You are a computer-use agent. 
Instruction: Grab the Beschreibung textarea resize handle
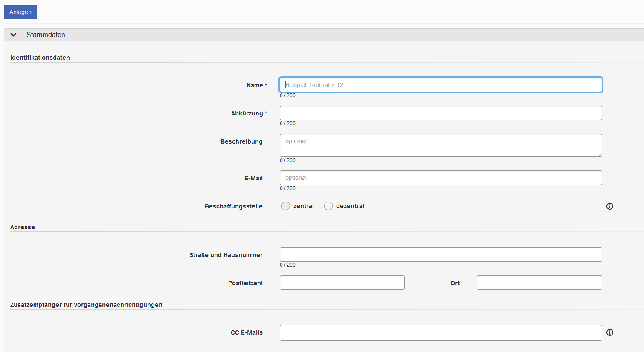[x=600, y=154]
